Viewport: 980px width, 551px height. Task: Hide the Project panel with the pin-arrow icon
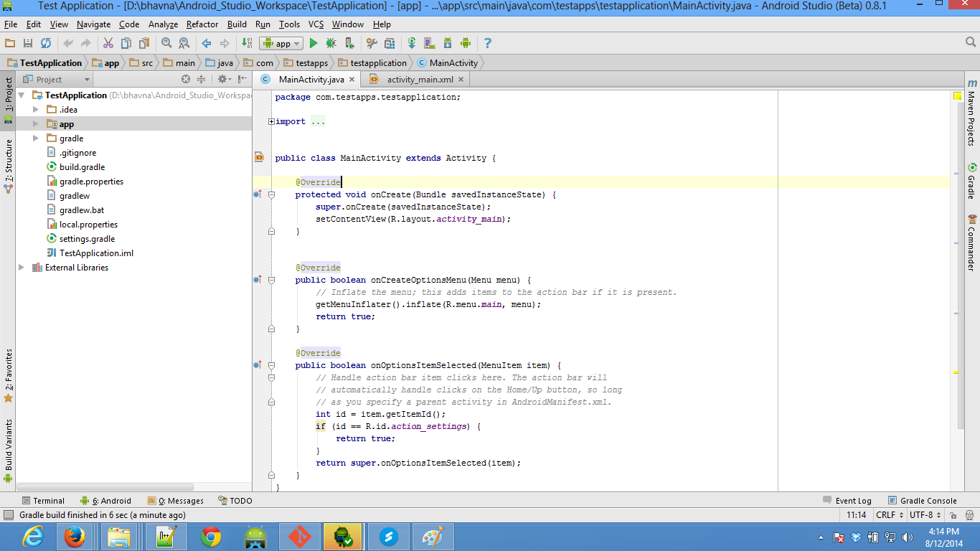click(x=243, y=80)
